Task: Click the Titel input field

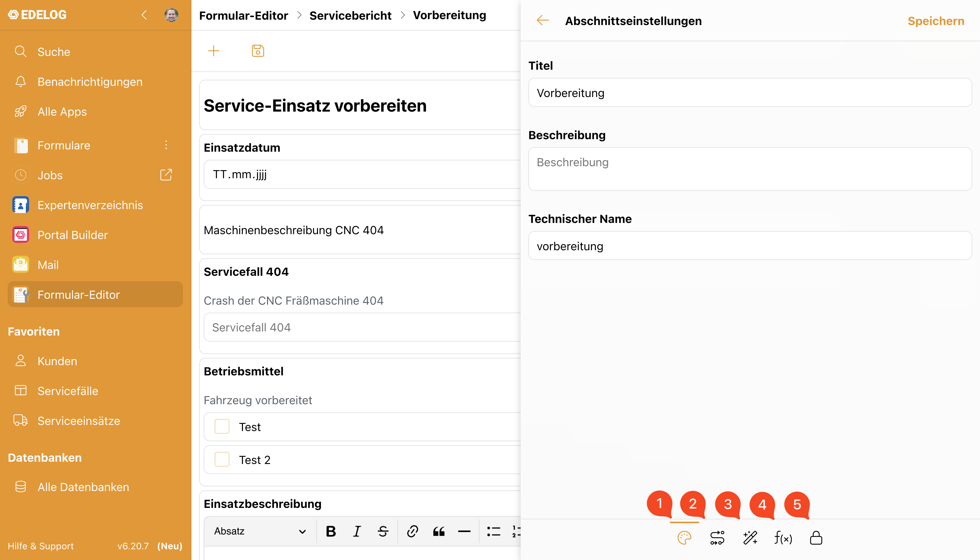Action: [x=750, y=93]
